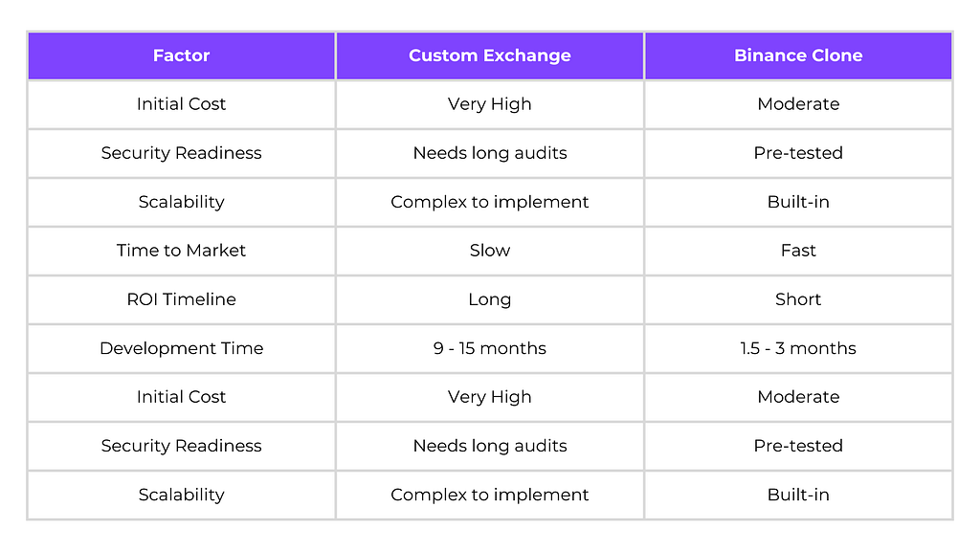
Task: Select the first 'Very High' cell
Action: tap(490, 104)
